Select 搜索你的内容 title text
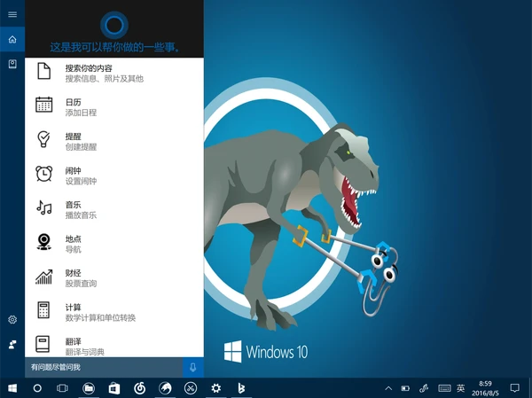Screen dimensions: 532x398 (89, 68)
